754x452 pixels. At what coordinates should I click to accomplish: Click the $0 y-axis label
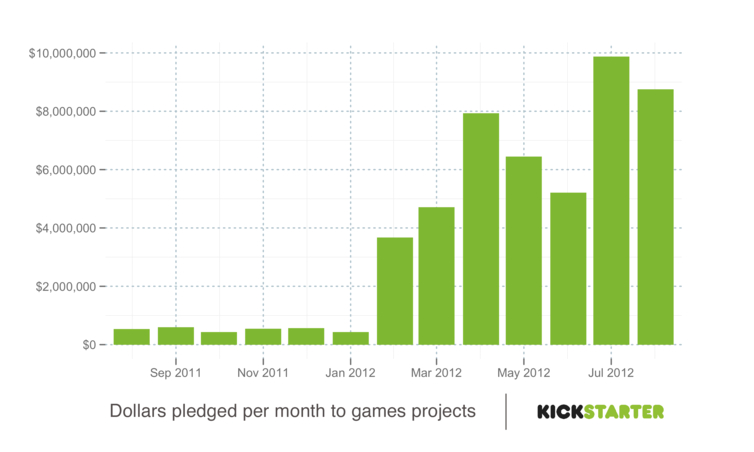coord(87,345)
